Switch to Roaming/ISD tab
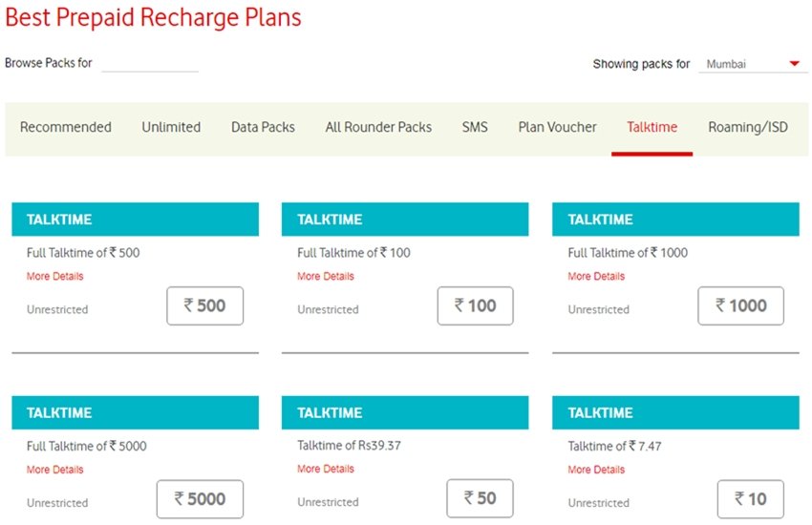This screenshot has width=812, height=525. (748, 127)
